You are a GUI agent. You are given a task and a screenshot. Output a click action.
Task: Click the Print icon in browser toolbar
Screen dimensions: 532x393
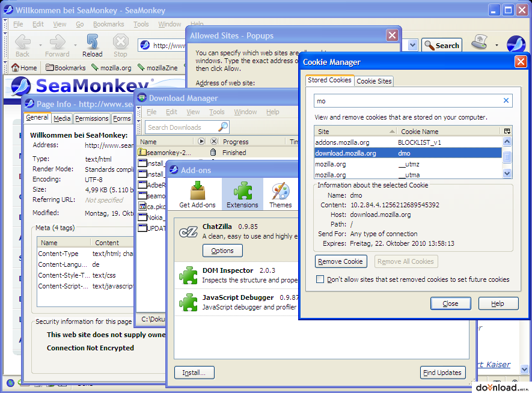coord(480,42)
